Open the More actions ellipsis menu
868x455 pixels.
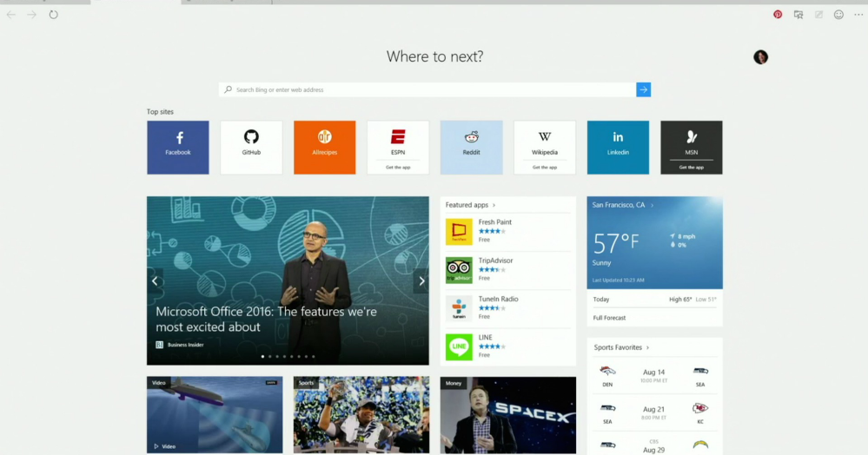pos(858,15)
